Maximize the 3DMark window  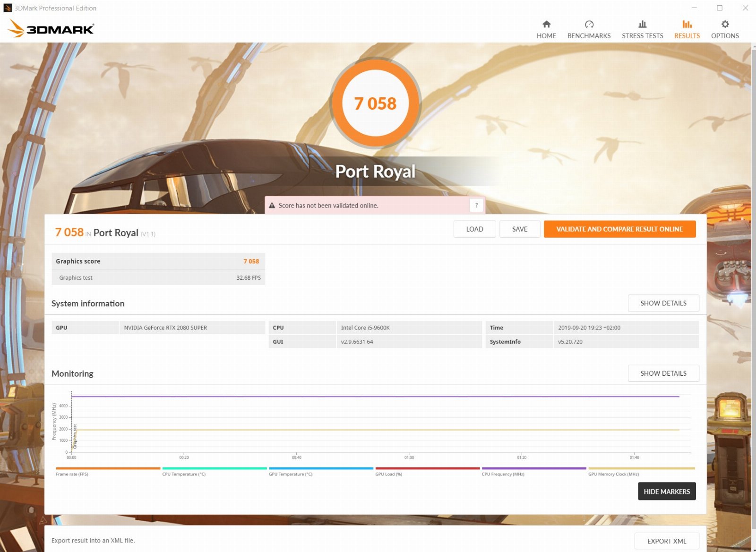pyautogui.click(x=720, y=8)
